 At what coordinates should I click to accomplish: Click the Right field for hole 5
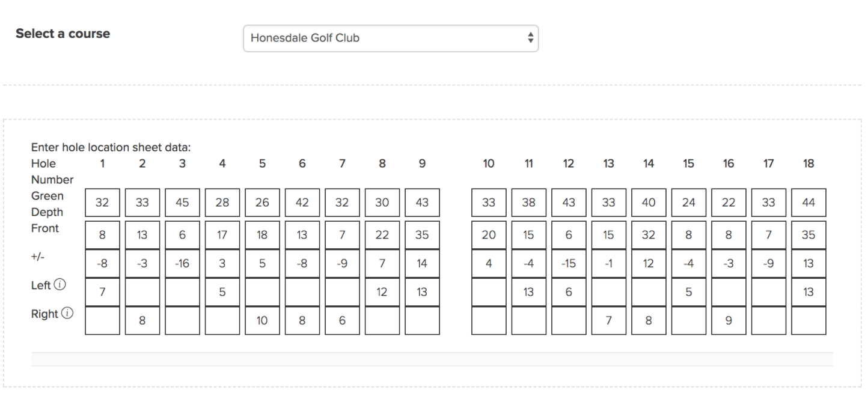tap(262, 320)
